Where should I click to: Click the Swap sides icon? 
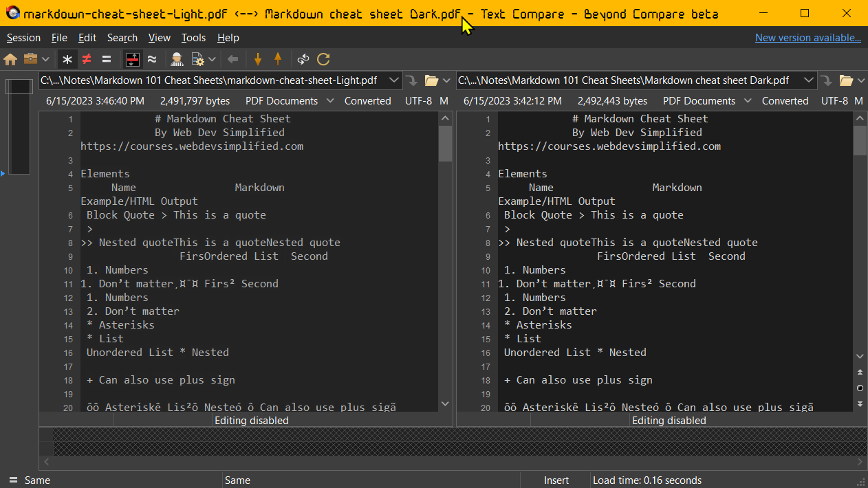[x=303, y=59]
